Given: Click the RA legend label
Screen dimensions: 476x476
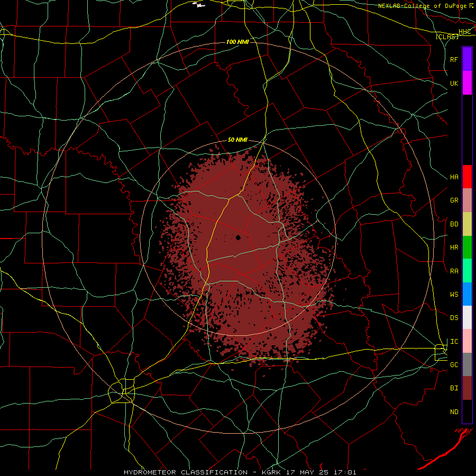Looking at the screenshot, I should click(x=454, y=271).
